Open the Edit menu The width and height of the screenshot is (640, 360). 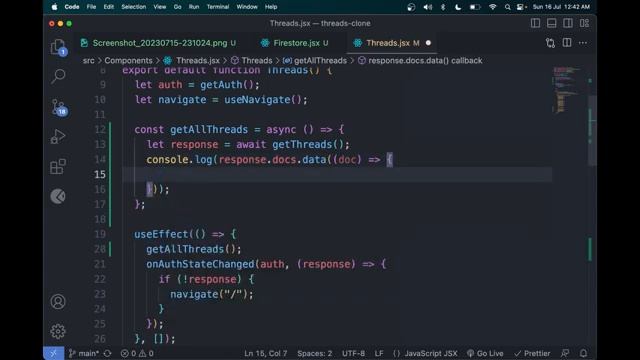(109, 7)
